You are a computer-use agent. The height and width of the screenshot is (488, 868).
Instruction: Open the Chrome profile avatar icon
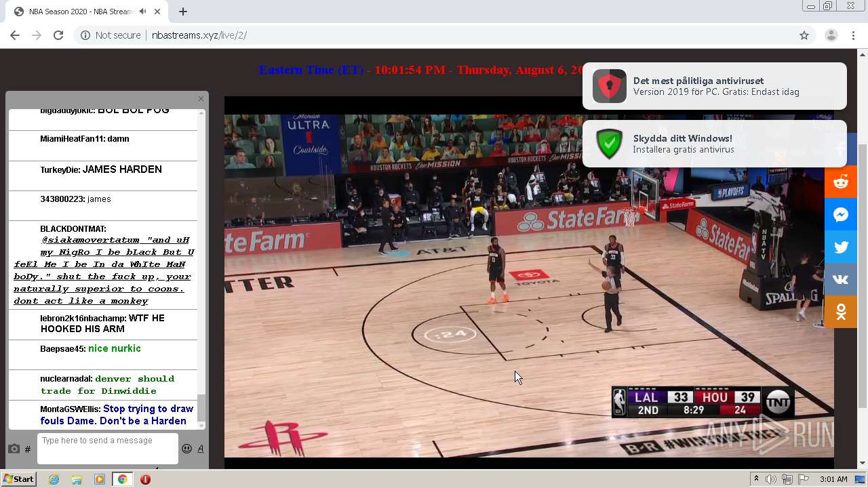point(831,35)
